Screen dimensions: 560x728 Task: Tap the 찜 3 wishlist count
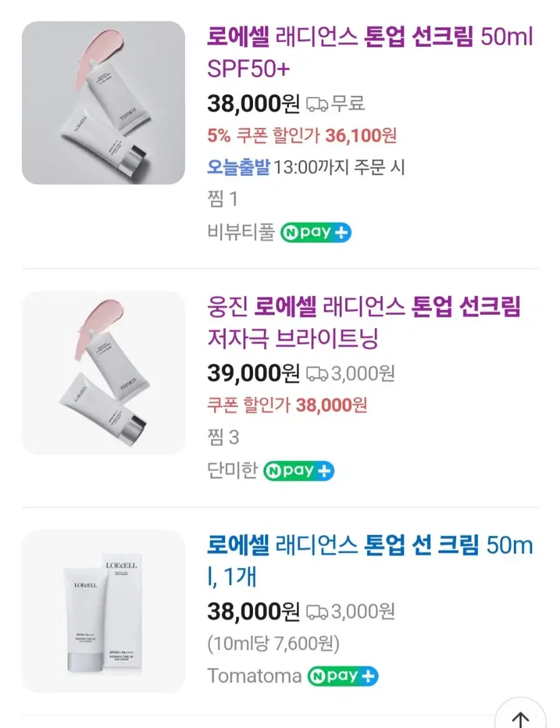tap(223, 437)
